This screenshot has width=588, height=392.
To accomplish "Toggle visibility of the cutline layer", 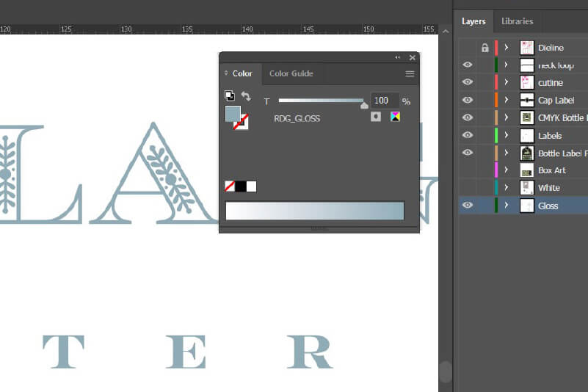I will pyautogui.click(x=467, y=82).
